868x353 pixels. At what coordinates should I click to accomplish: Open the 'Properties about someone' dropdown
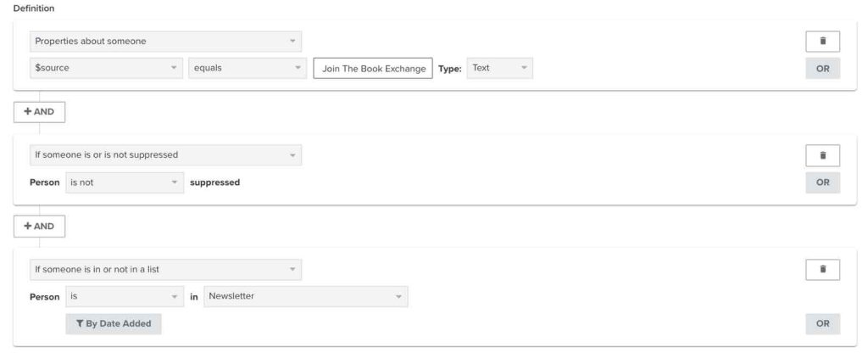[165, 42]
